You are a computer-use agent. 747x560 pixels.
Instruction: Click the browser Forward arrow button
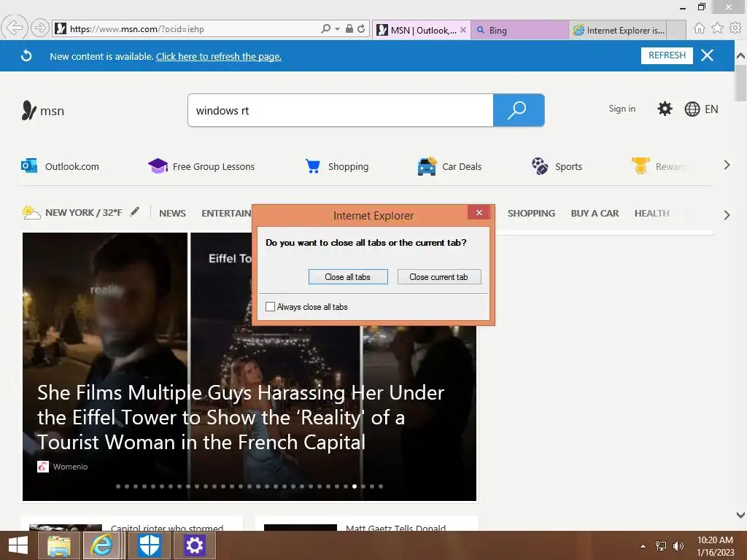coord(40,28)
